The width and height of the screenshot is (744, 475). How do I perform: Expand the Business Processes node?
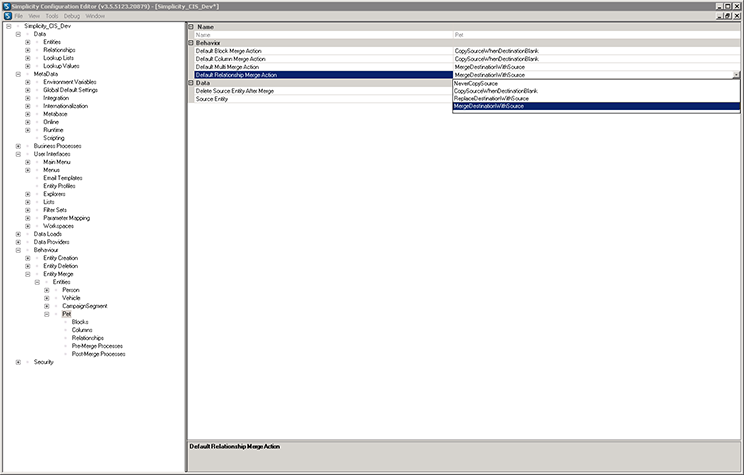(x=18, y=146)
